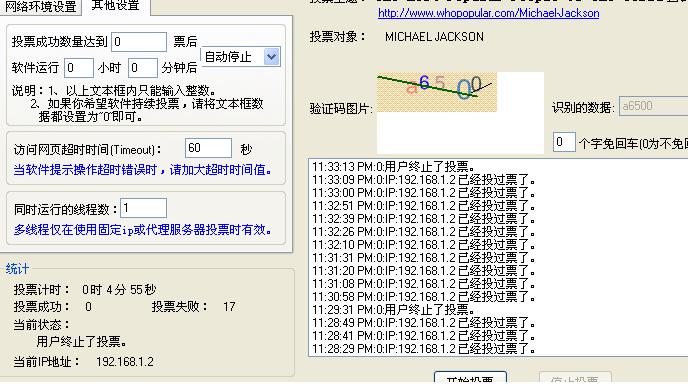The width and height of the screenshot is (688, 384).
Task: Click the 分钟后 minutes input box
Action: click(x=143, y=68)
